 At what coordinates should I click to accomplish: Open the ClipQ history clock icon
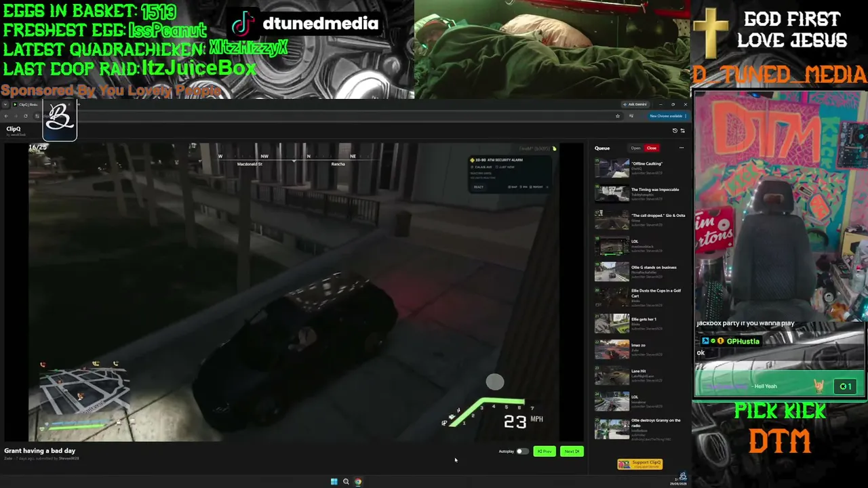pos(675,130)
